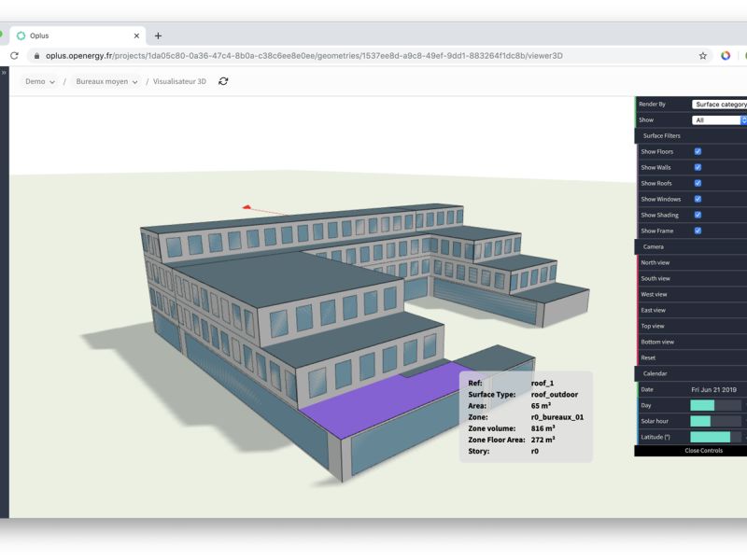Click the r0_bureaux_01 zone value
This screenshot has width=747, height=560.
pyautogui.click(x=557, y=417)
